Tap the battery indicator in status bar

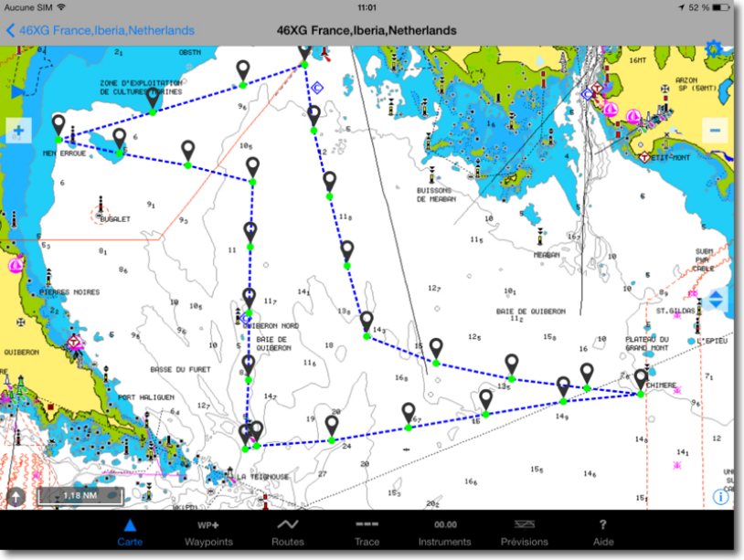(x=722, y=7)
